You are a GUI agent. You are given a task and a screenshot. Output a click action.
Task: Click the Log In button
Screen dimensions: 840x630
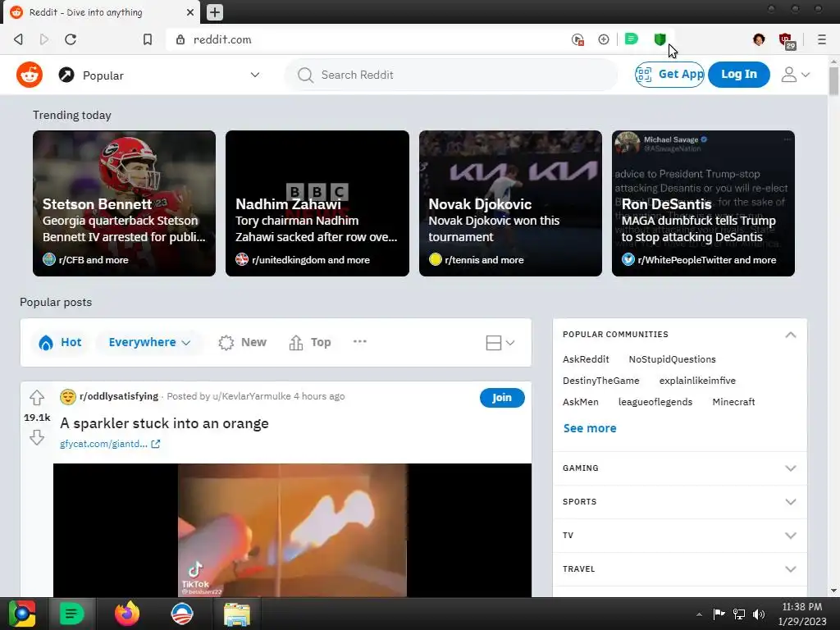[x=739, y=75]
